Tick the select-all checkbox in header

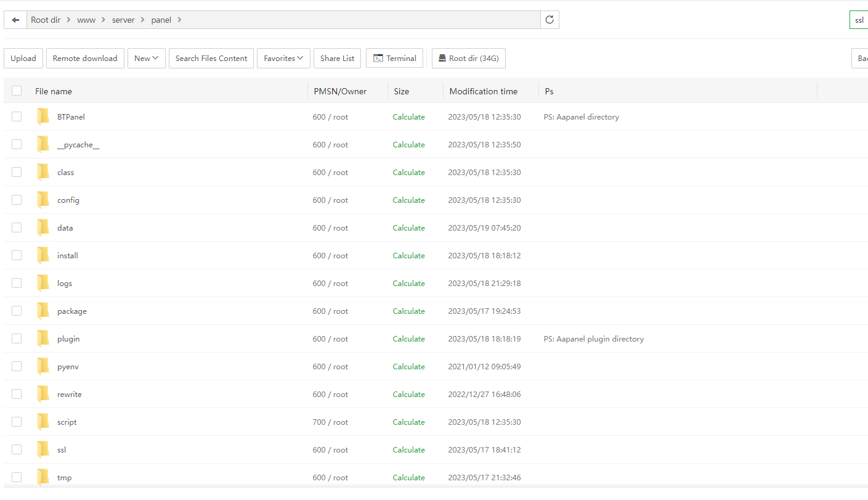(x=17, y=91)
